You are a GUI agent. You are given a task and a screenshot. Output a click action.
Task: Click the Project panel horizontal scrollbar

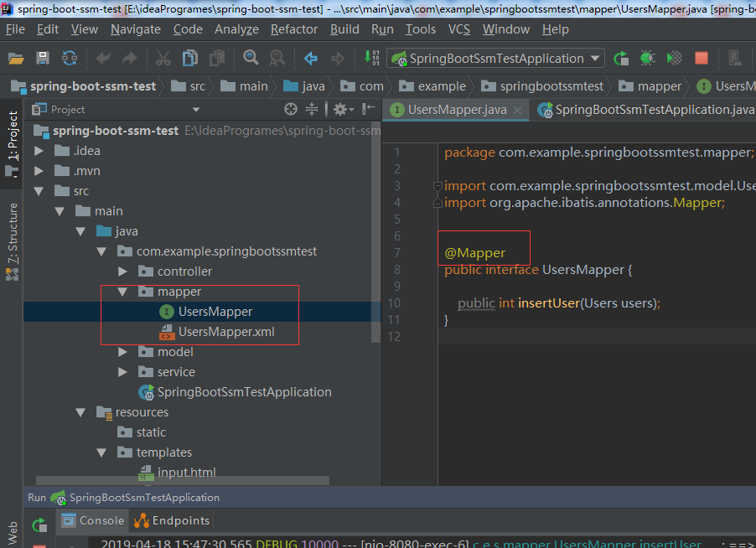tap(182, 480)
